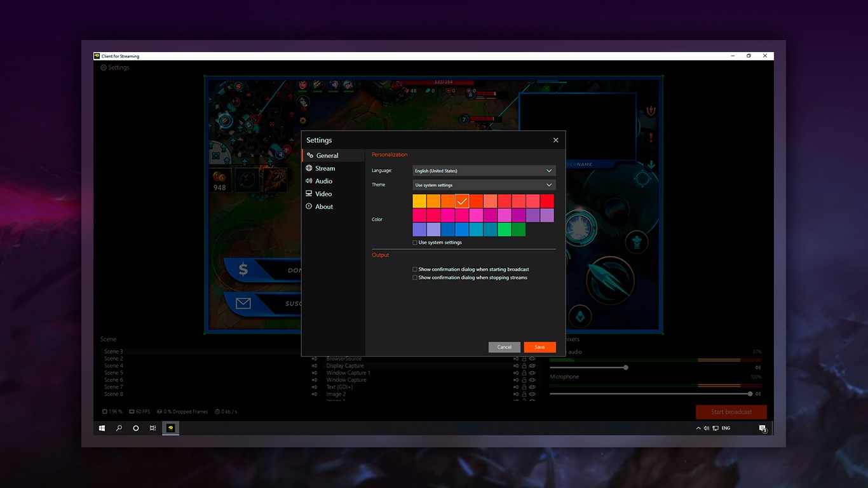This screenshot has height=488, width=868.
Task: Toggle lock on Window Capture 1 source
Action: [x=524, y=373]
